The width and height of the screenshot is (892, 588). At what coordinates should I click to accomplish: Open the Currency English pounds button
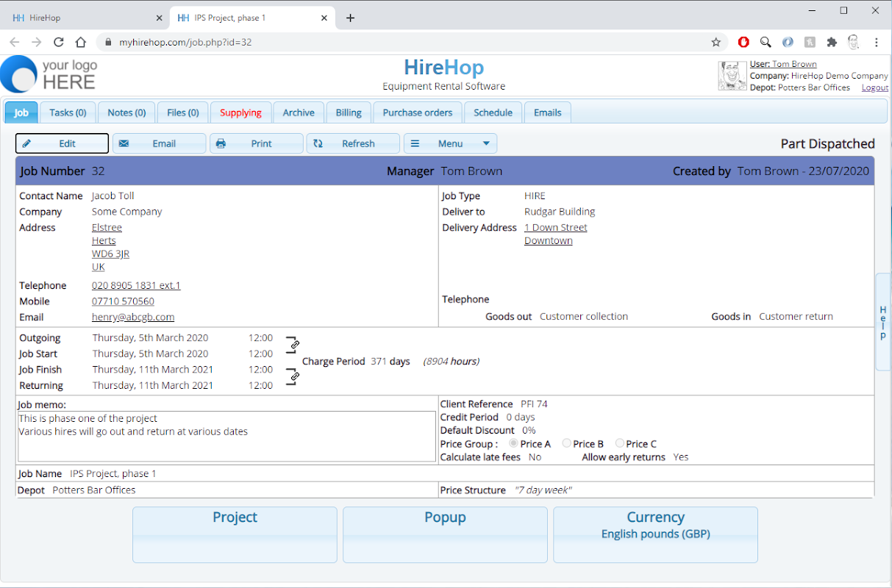coord(655,534)
